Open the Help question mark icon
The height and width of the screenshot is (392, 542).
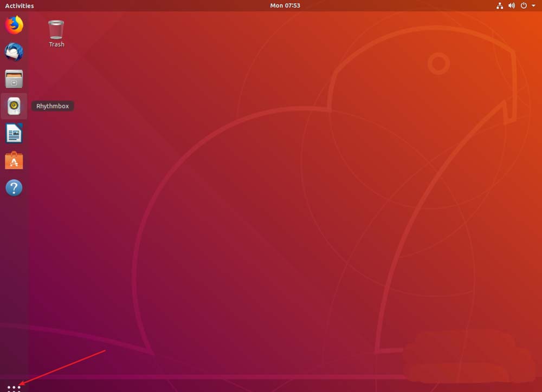tap(14, 188)
